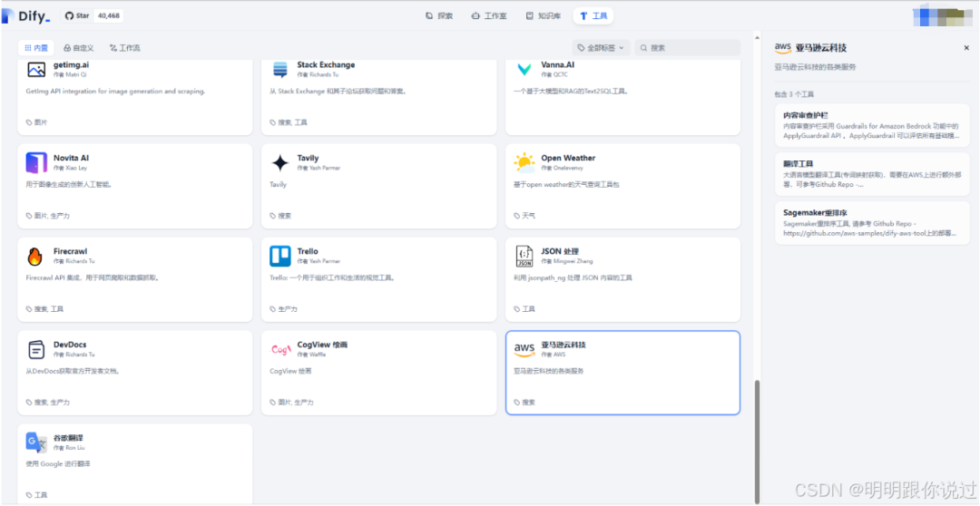Click the Stack Exchange icon
980x506 pixels.
tap(280, 69)
